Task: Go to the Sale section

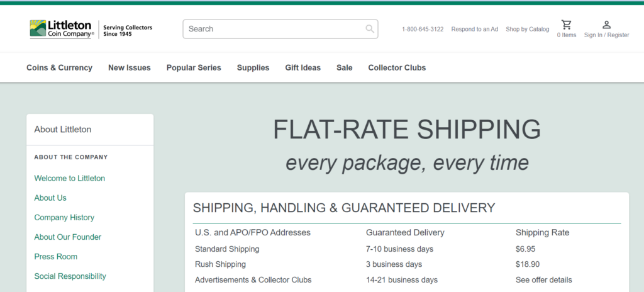Action: tap(345, 68)
